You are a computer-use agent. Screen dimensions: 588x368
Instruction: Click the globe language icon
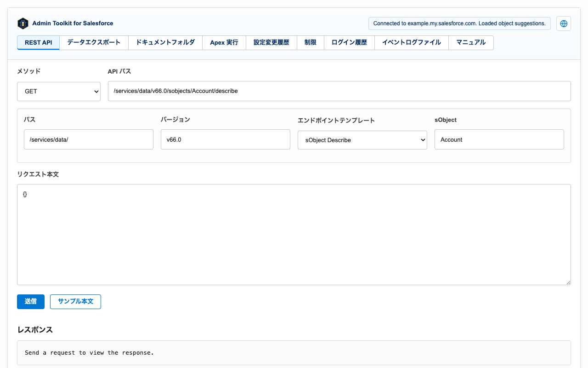[564, 23]
